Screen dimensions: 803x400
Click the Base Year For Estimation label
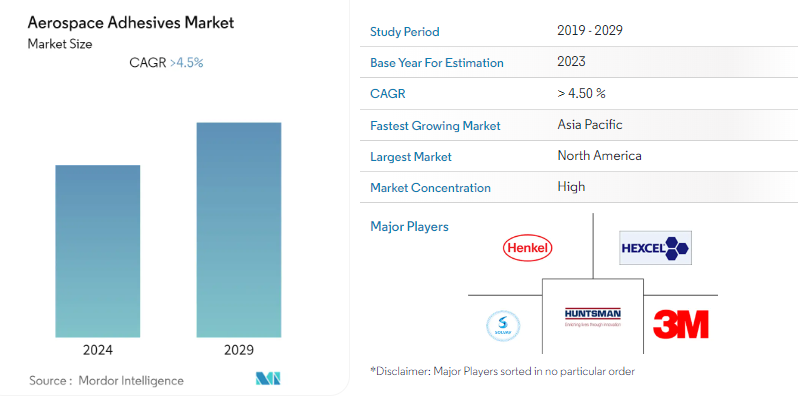(x=436, y=63)
